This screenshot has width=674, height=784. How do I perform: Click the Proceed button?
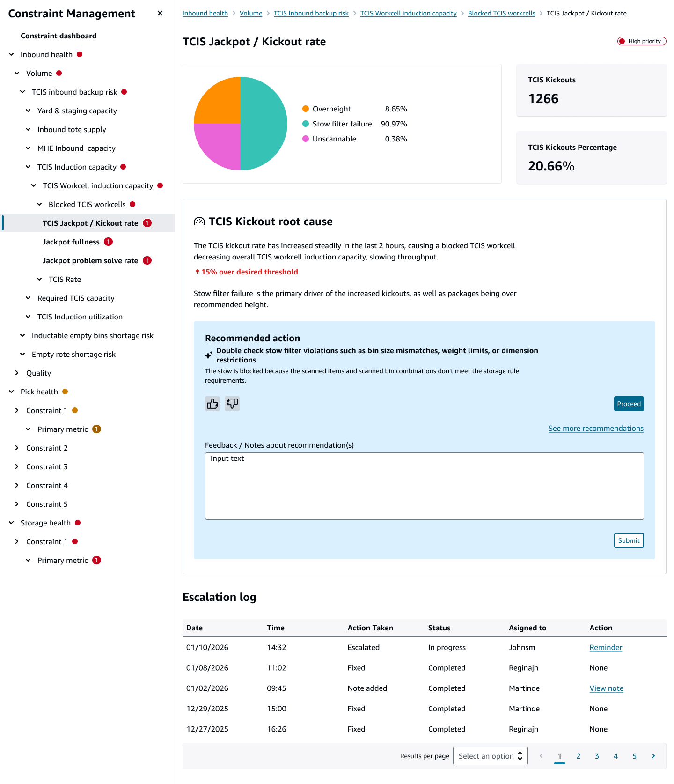629,404
